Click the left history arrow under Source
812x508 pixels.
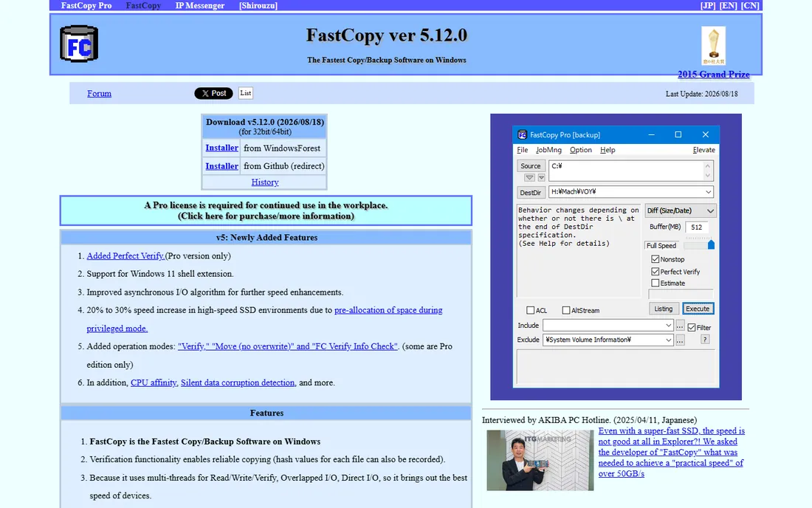(529, 178)
